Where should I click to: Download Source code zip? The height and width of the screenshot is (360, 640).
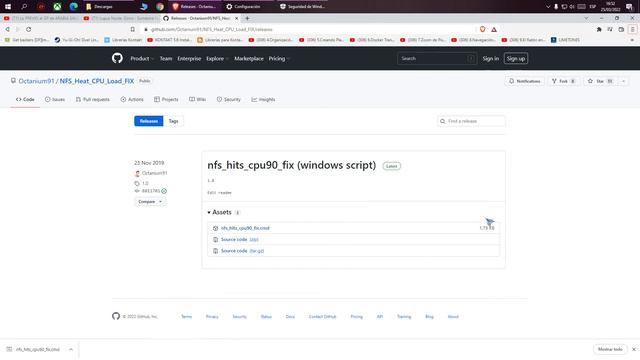click(x=240, y=240)
